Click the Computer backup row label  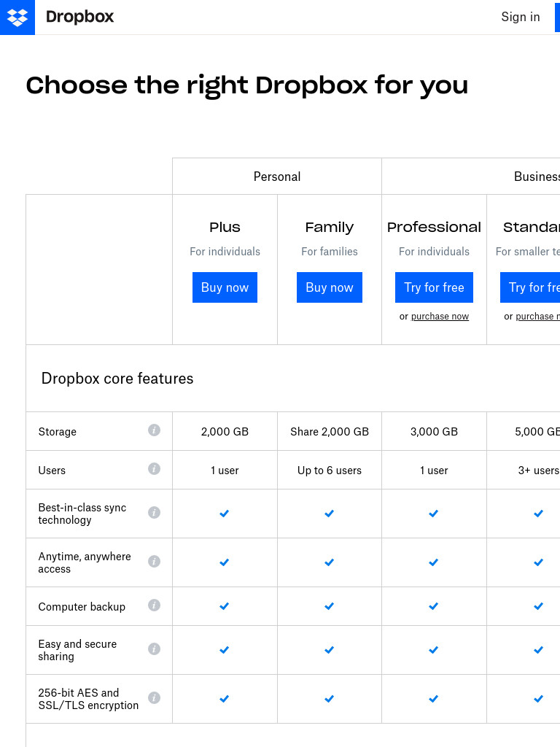pyautogui.click(x=82, y=606)
